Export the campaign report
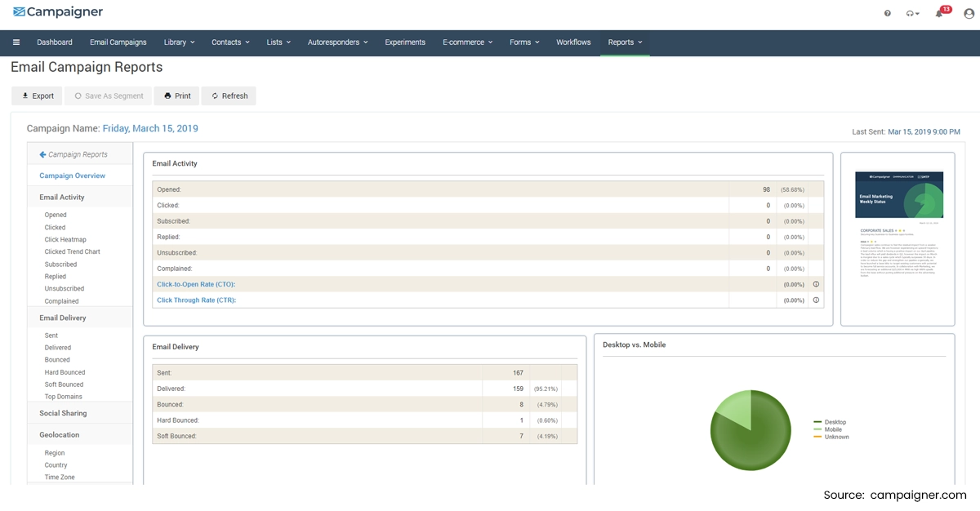The width and height of the screenshot is (980, 511). [37, 96]
